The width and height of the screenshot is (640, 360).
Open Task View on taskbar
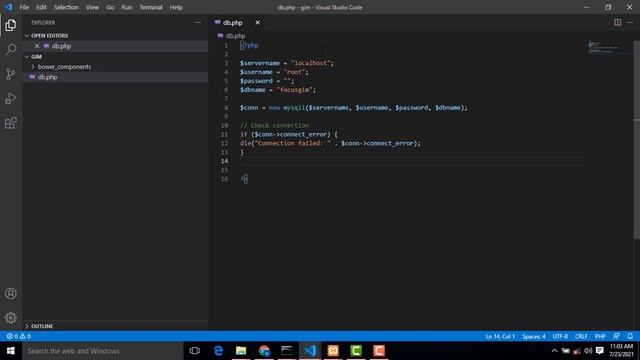(195, 351)
